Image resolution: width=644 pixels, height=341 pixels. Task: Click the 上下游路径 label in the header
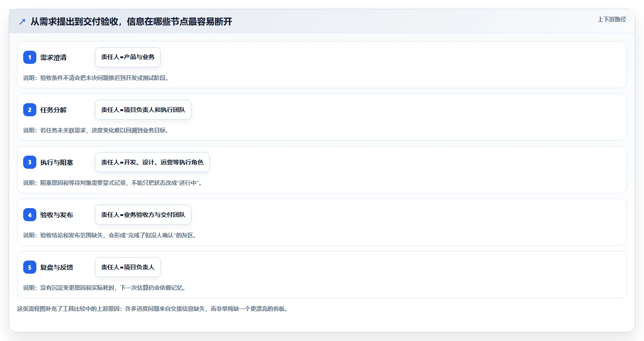[x=612, y=19]
